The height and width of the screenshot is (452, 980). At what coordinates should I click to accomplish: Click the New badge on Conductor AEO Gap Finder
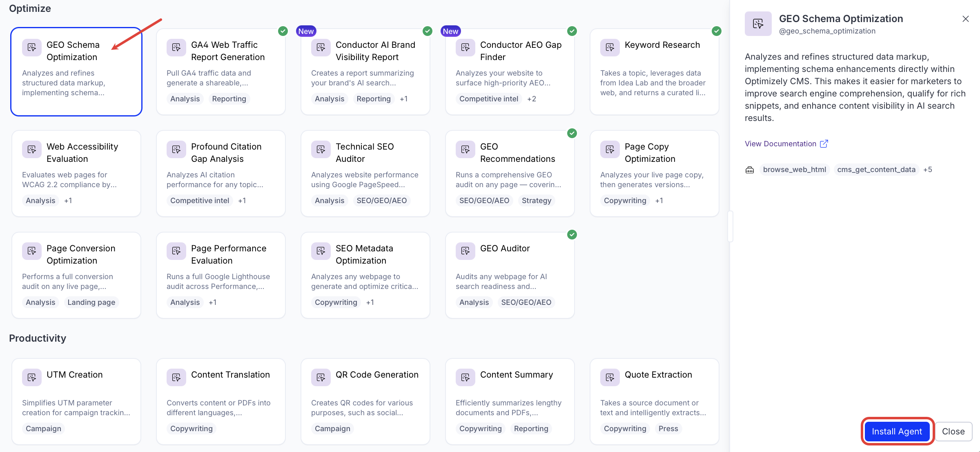450,31
